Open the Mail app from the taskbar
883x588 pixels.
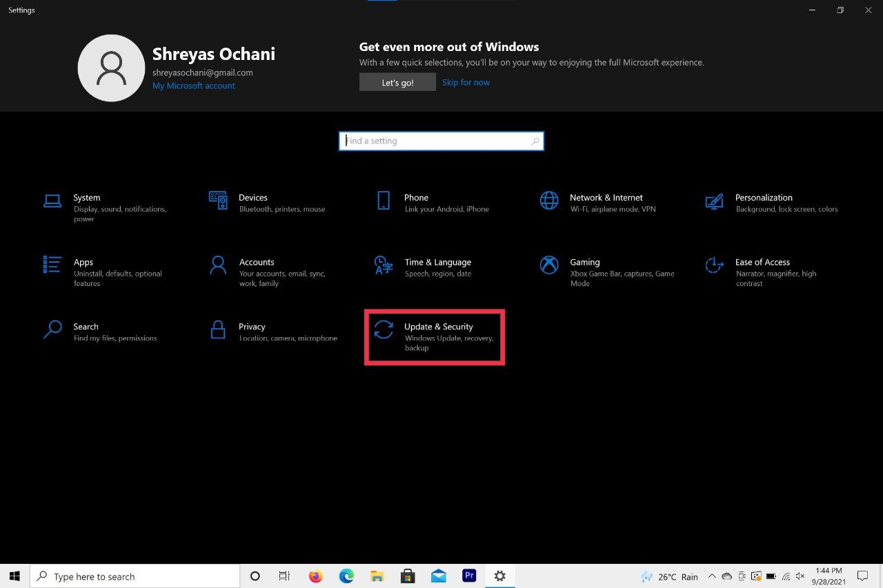click(x=438, y=576)
